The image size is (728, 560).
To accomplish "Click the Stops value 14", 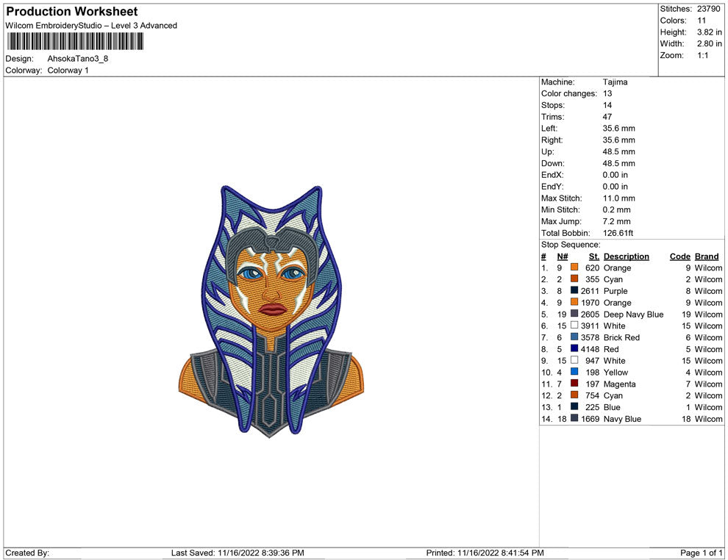I will point(607,105).
